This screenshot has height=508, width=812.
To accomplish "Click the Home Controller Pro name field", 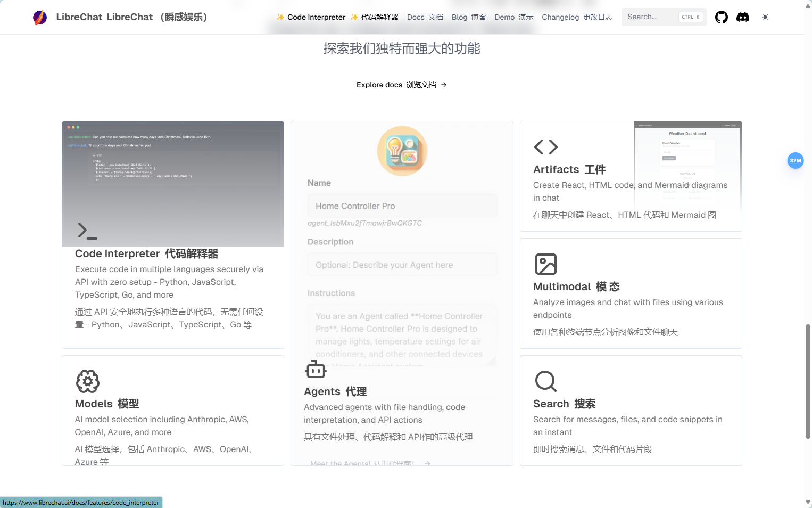I will point(402,206).
